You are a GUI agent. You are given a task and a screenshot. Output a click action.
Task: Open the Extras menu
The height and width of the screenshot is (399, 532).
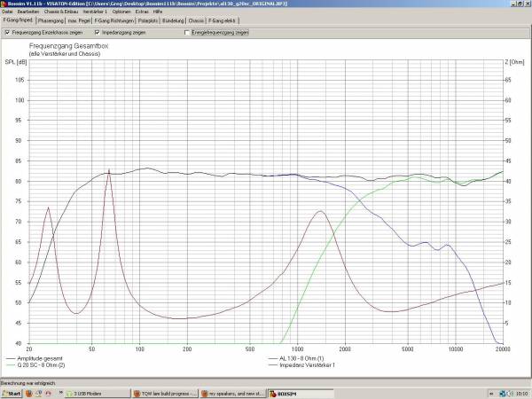(142, 12)
